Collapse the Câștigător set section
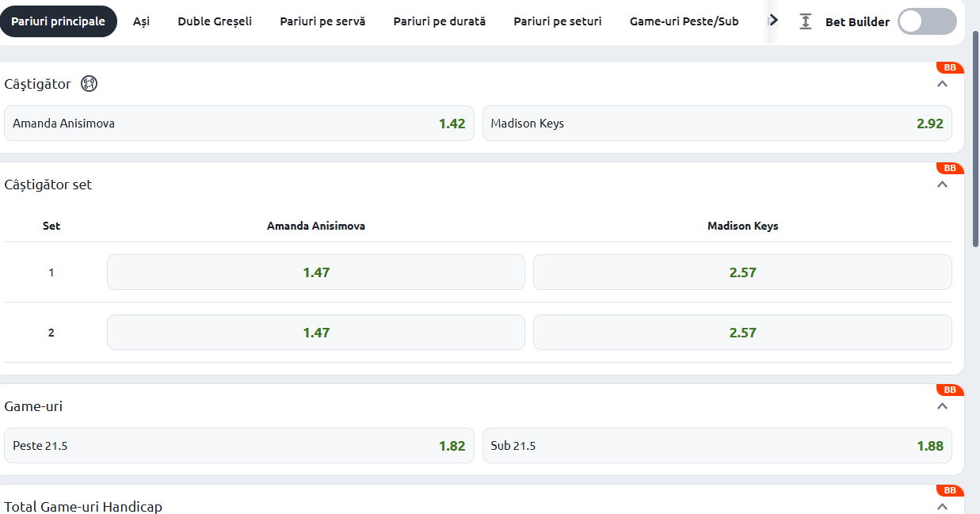Image resolution: width=980 pixels, height=514 pixels. click(x=942, y=185)
